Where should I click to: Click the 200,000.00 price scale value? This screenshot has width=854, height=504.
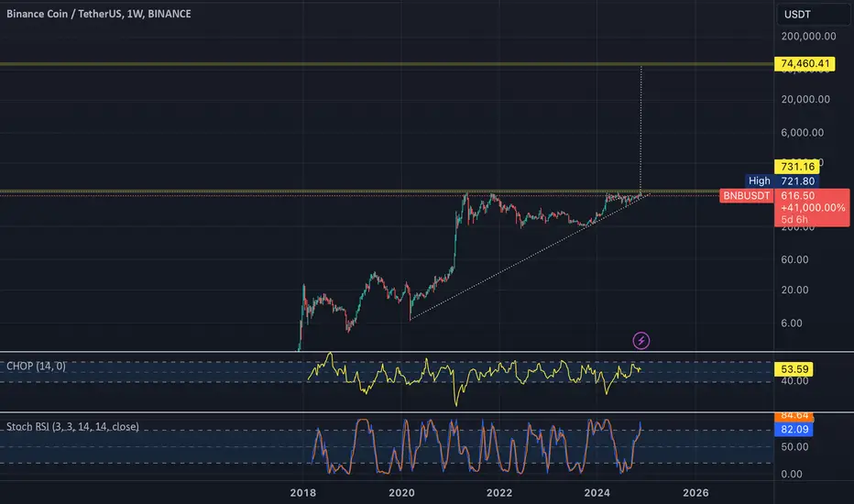pos(809,37)
